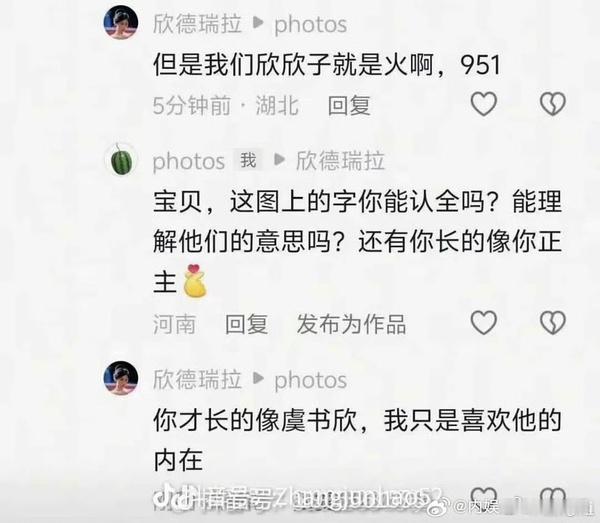600x523 pixels.
Task: Select comment text 你才长的像虞书欣
Action: point(254,420)
